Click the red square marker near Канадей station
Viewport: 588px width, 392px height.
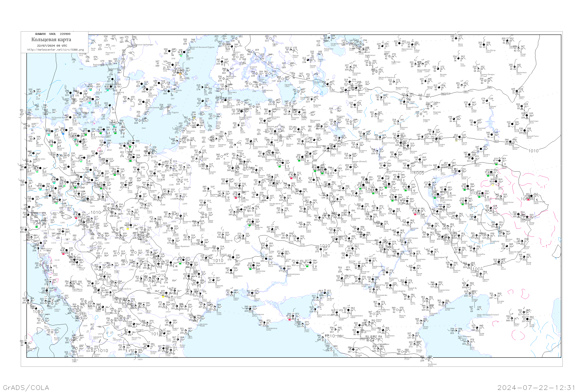pyautogui.click(x=415, y=214)
